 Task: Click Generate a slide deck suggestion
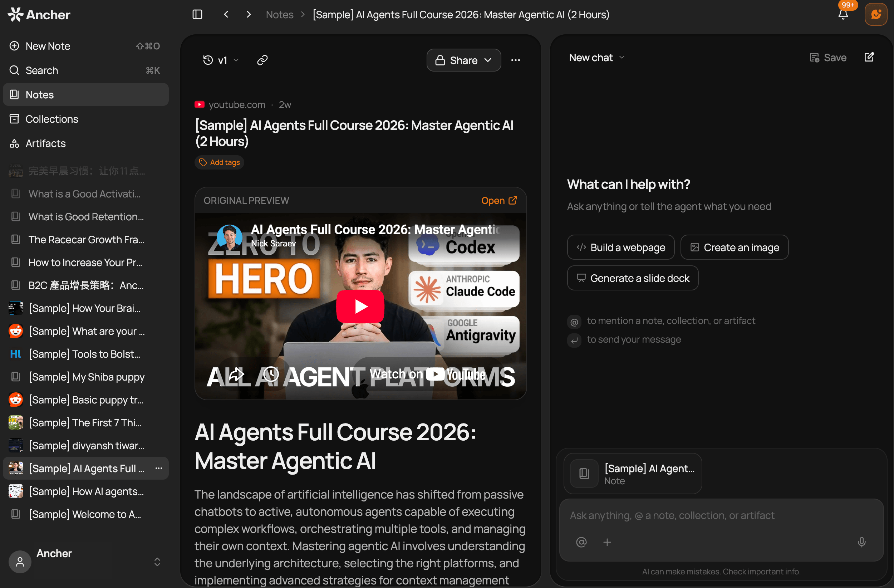(x=633, y=278)
